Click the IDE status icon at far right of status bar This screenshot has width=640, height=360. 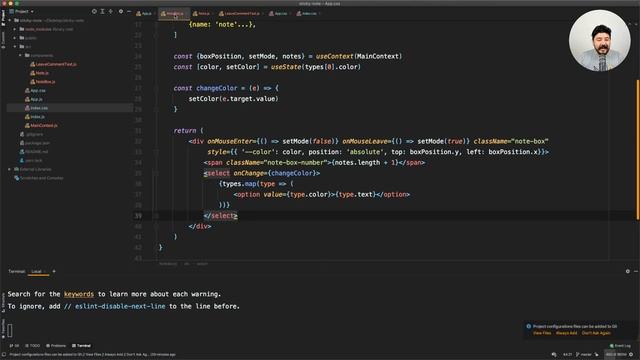pyautogui.click(x=631, y=355)
